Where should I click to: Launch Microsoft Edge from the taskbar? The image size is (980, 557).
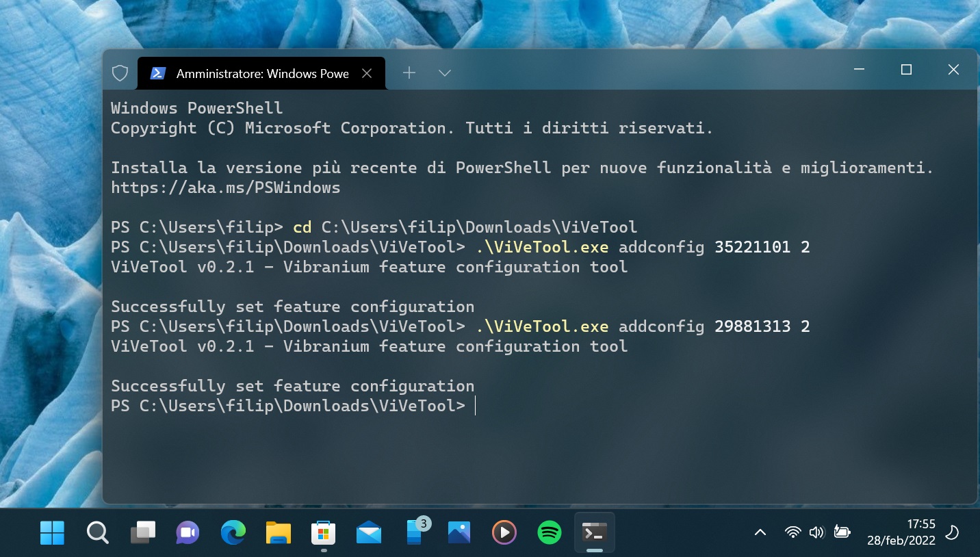tap(233, 532)
